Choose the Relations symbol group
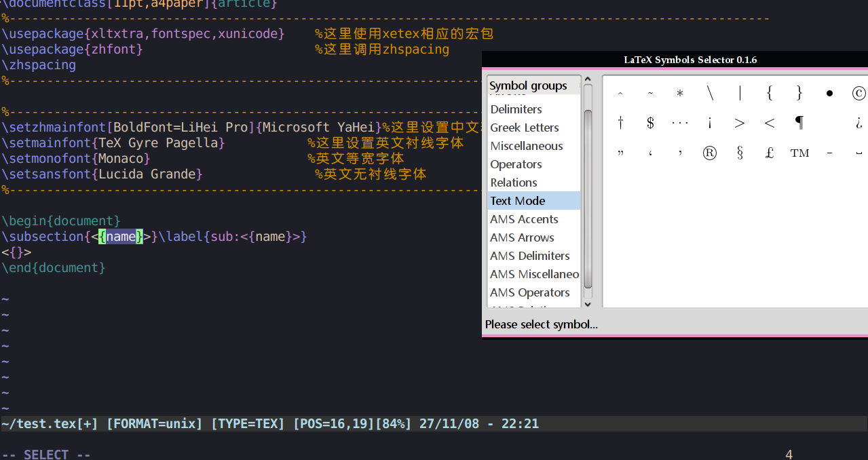This screenshot has width=868, height=460. pyautogui.click(x=514, y=183)
